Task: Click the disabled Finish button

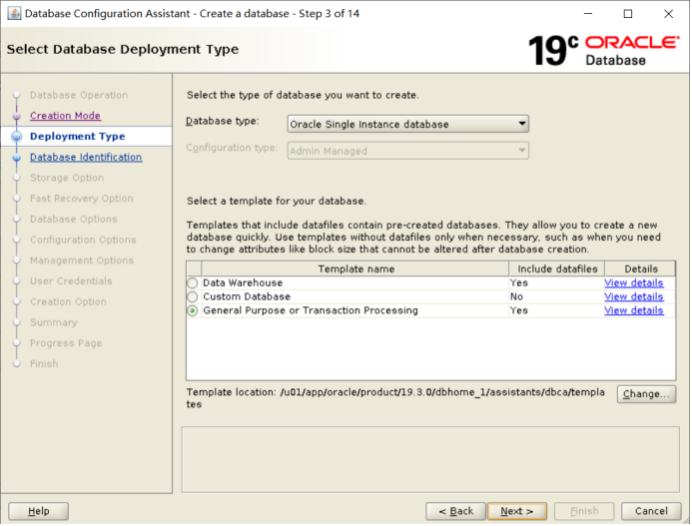Action: pos(584,511)
